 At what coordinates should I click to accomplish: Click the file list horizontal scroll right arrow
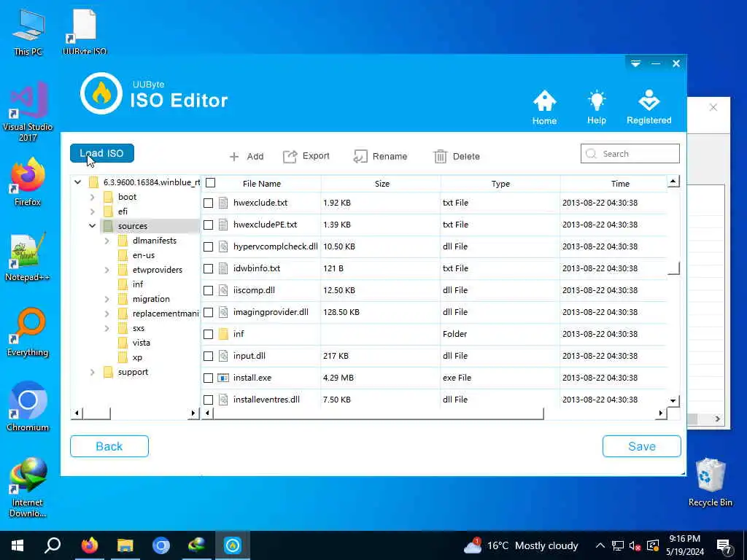click(661, 413)
